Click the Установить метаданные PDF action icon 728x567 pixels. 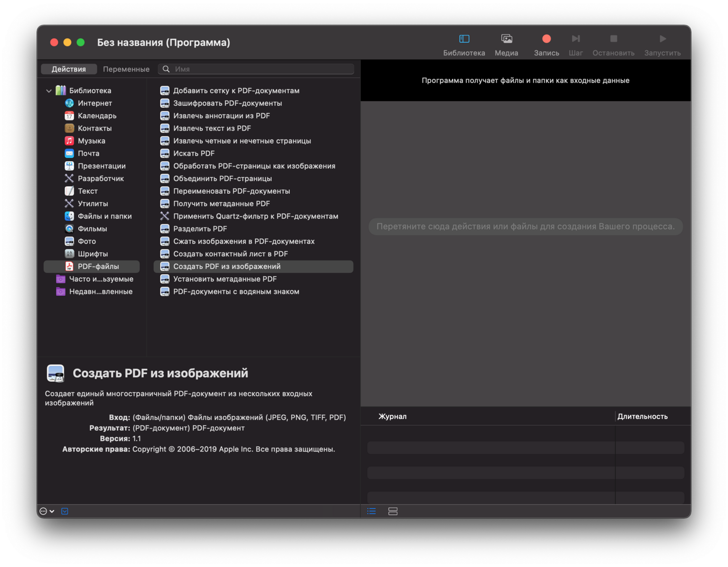coord(165,279)
